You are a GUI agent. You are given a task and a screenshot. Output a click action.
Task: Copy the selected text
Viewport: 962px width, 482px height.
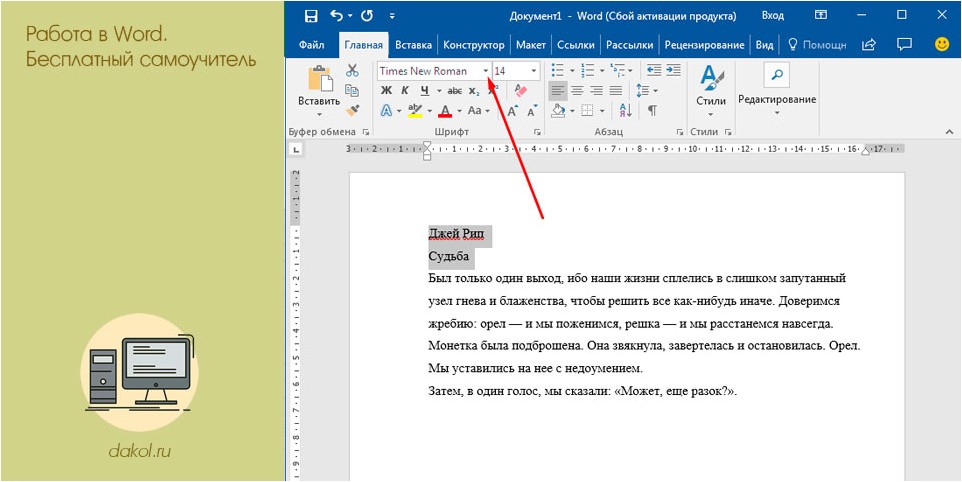click(352, 90)
